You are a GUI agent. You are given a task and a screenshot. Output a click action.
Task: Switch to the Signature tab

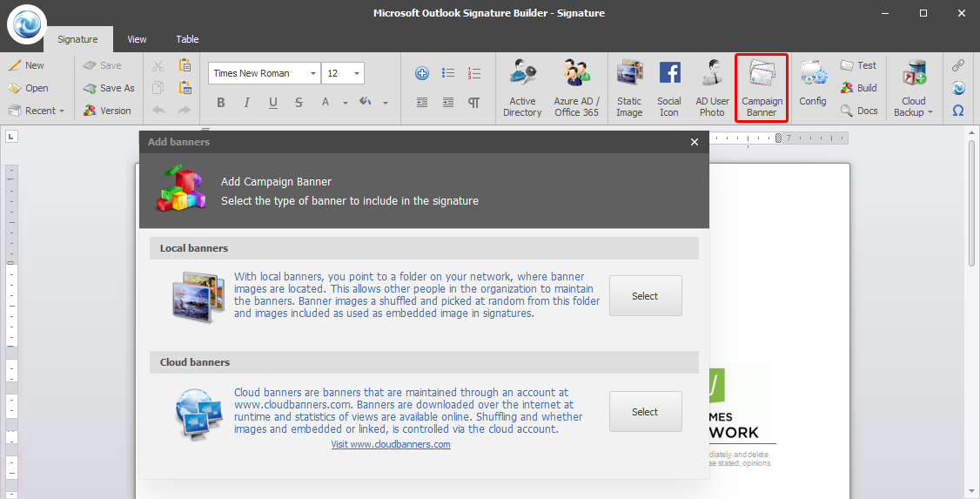(77, 39)
